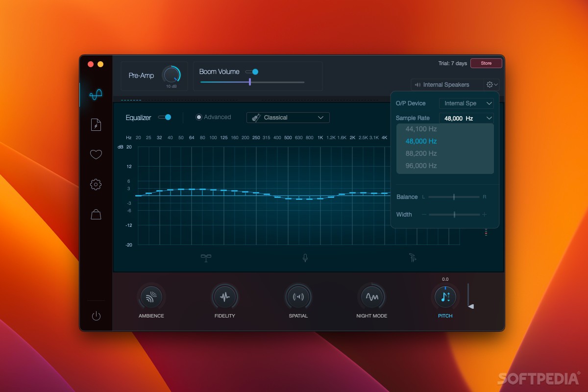
Task: Open the Equalizer view in sidebar
Action: tap(95, 95)
